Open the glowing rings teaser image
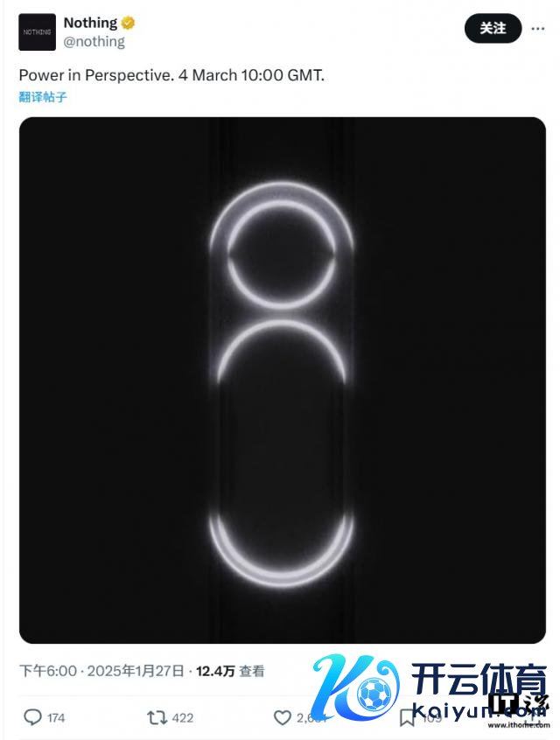Screen dimensions: 560x740 [x=283, y=380]
